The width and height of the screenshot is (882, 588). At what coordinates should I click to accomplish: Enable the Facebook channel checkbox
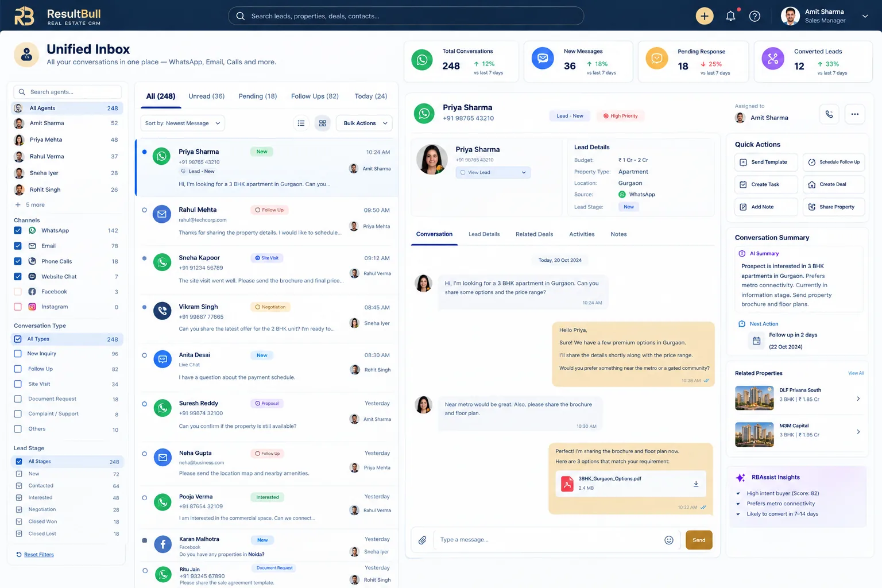tap(18, 292)
